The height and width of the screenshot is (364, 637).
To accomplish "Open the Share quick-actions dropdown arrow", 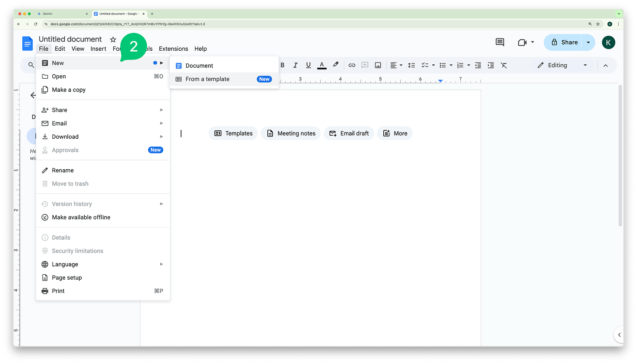I will (x=588, y=42).
